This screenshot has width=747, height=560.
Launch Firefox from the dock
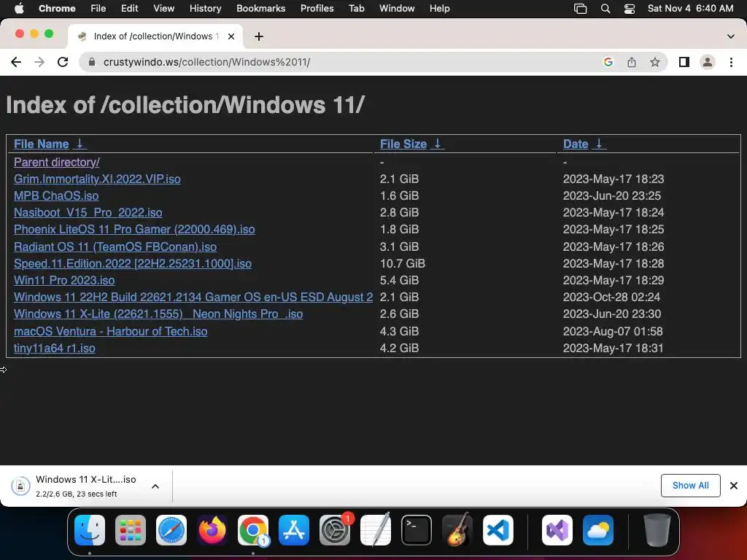coord(212,530)
